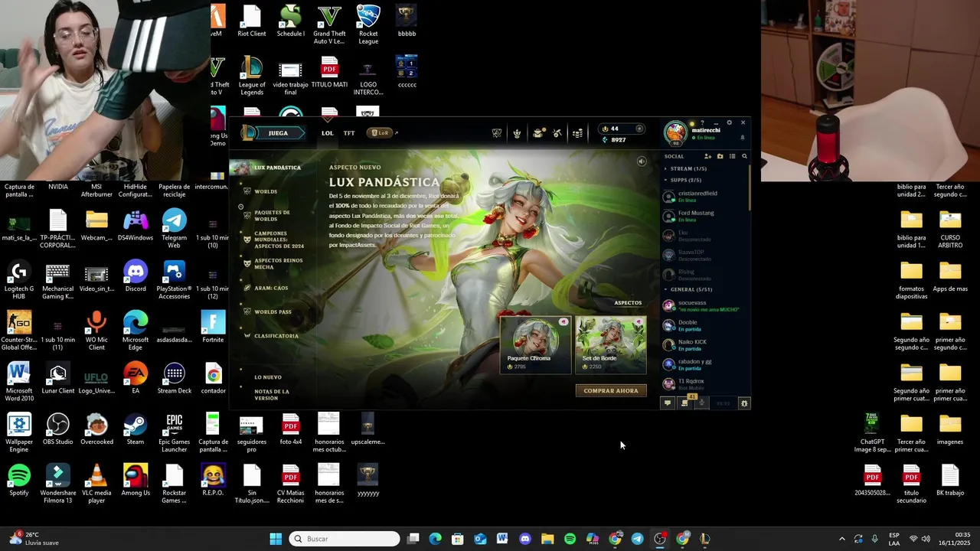The width and height of the screenshot is (980, 551).
Task: Select WORLDS PASS sidebar item
Action: (x=272, y=312)
